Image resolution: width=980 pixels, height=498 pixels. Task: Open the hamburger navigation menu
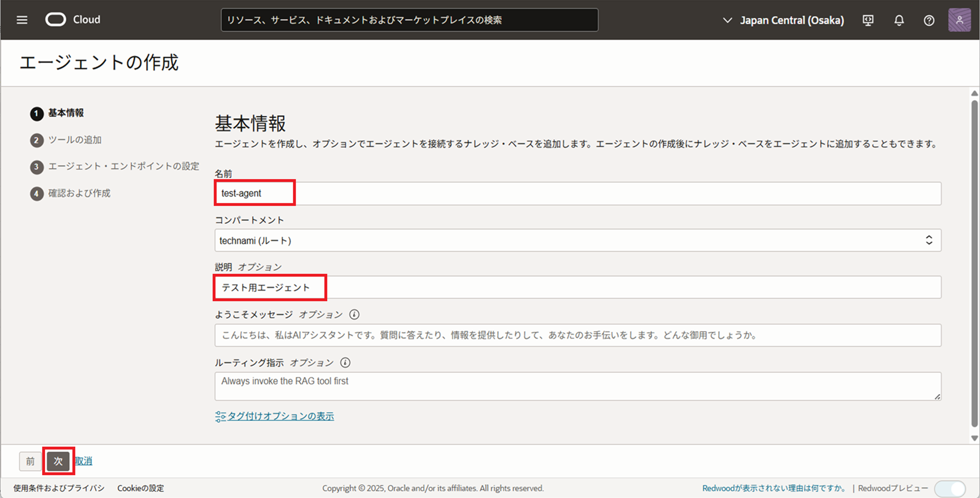(x=22, y=20)
